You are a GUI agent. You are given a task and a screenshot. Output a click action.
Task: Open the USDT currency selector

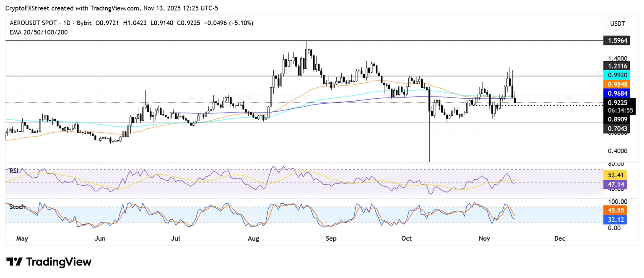[x=617, y=24]
